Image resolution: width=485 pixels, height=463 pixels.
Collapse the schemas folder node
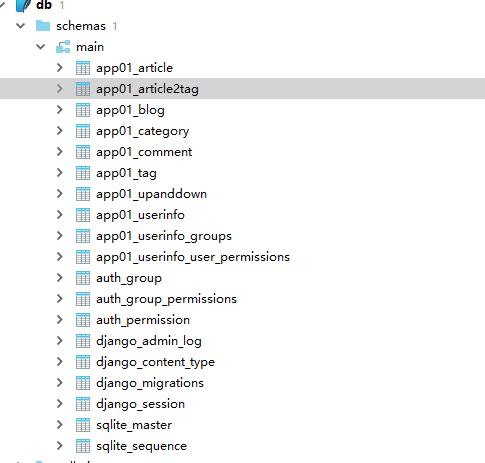click(21, 26)
